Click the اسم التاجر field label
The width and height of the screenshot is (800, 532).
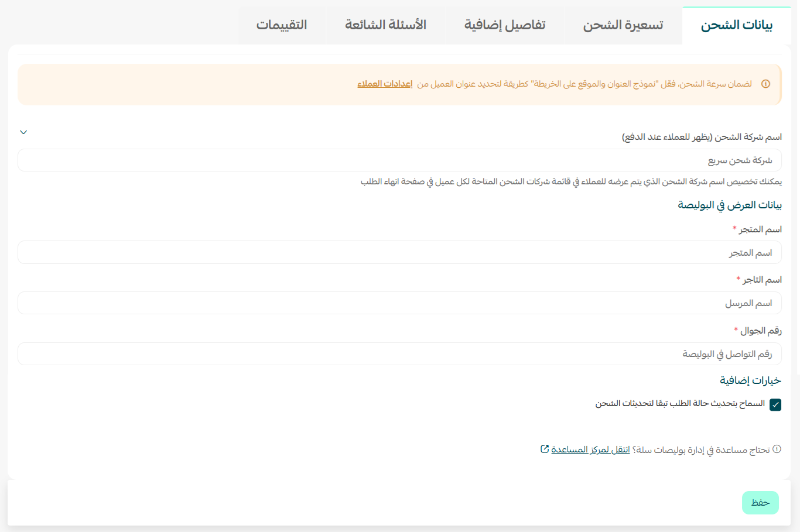coord(762,280)
